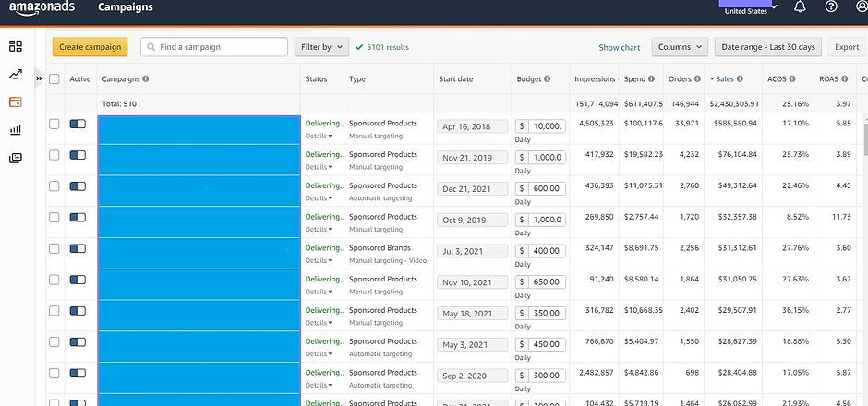Open the Filter by dropdown

point(321,47)
